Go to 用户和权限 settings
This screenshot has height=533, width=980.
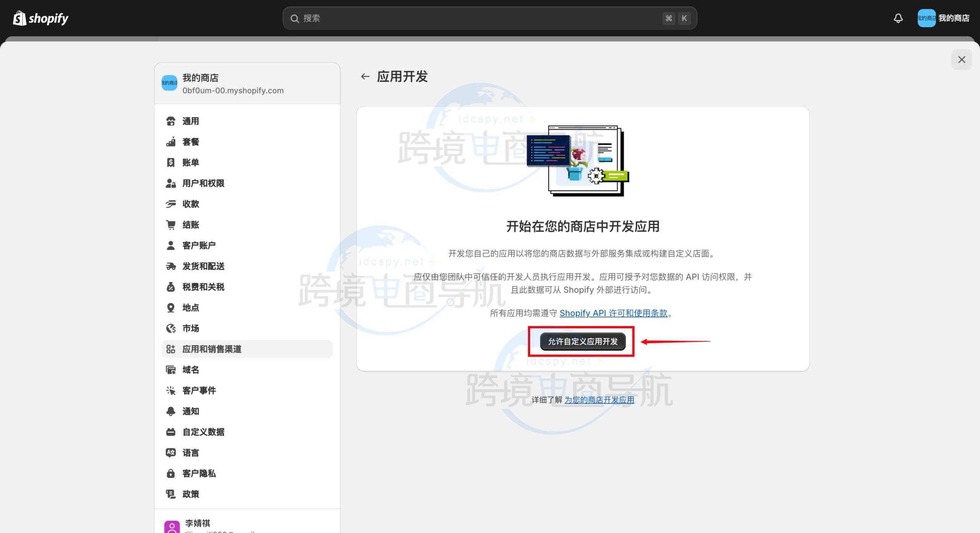pyautogui.click(x=203, y=183)
